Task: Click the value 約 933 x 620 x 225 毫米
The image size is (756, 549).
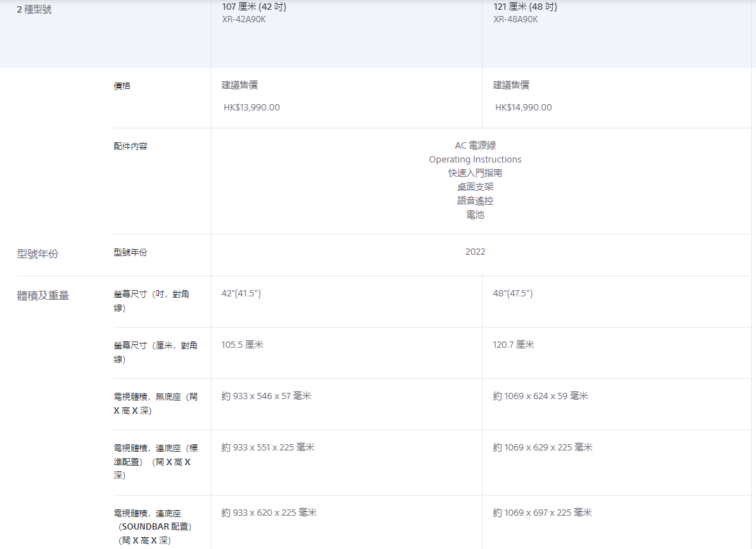Action: click(x=269, y=512)
